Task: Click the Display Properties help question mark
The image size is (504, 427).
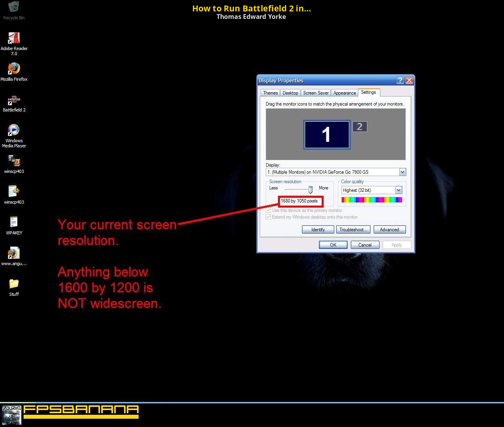Action: click(x=400, y=80)
